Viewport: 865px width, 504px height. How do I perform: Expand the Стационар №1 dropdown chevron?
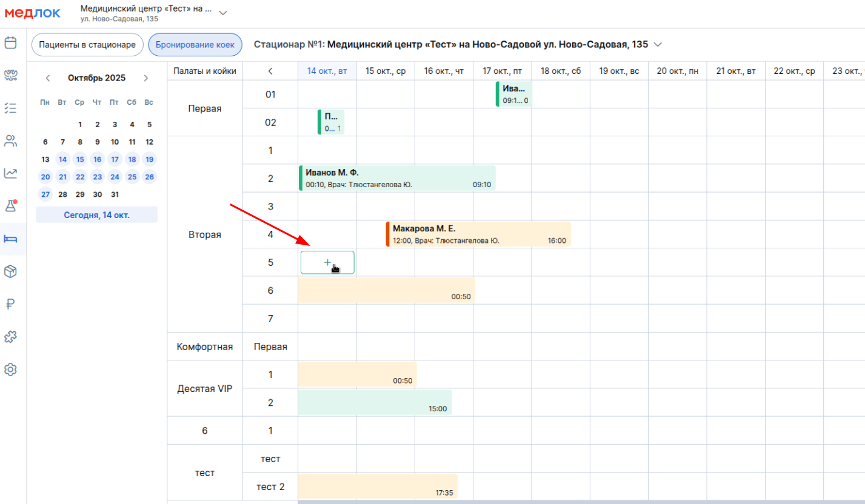click(659, 45)
